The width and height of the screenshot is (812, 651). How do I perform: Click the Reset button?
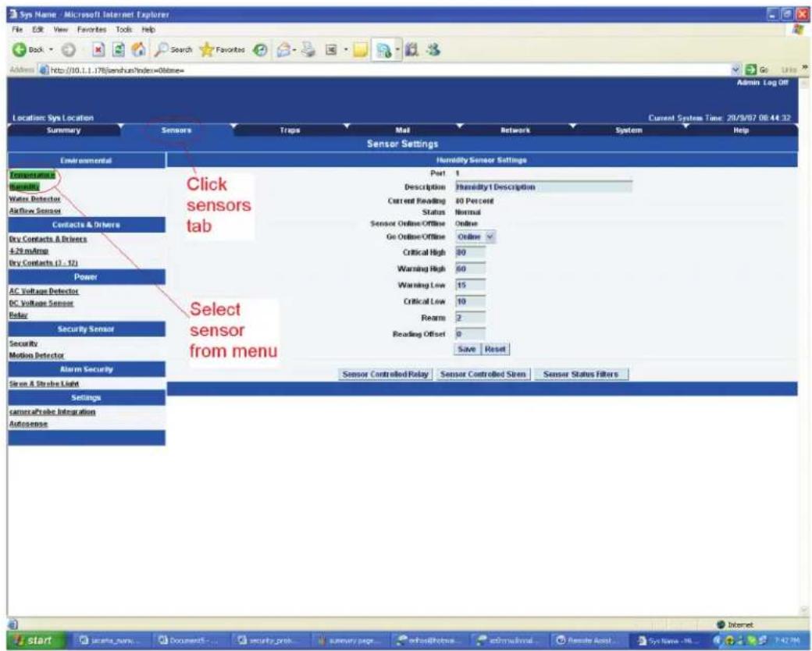[495, 349]
